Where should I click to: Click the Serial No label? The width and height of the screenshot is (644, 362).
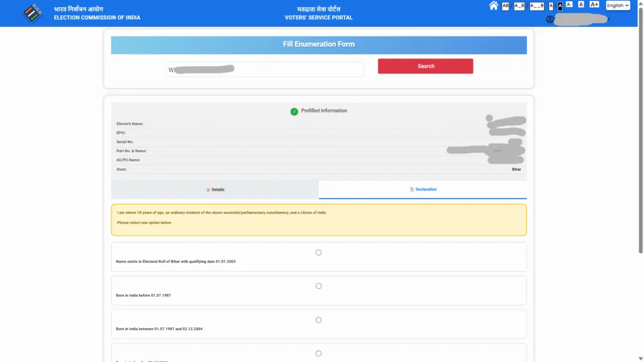coord(125,141)
